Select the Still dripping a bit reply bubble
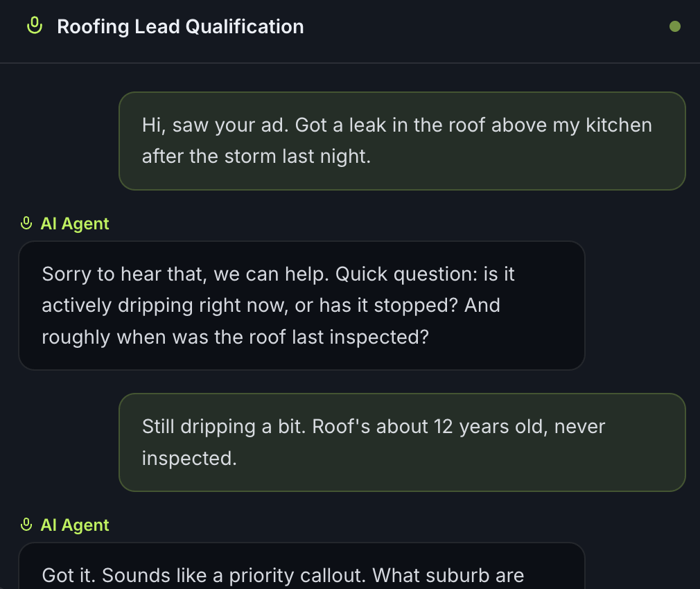This screenshot has width=700, height=589. tap(402, 442)
